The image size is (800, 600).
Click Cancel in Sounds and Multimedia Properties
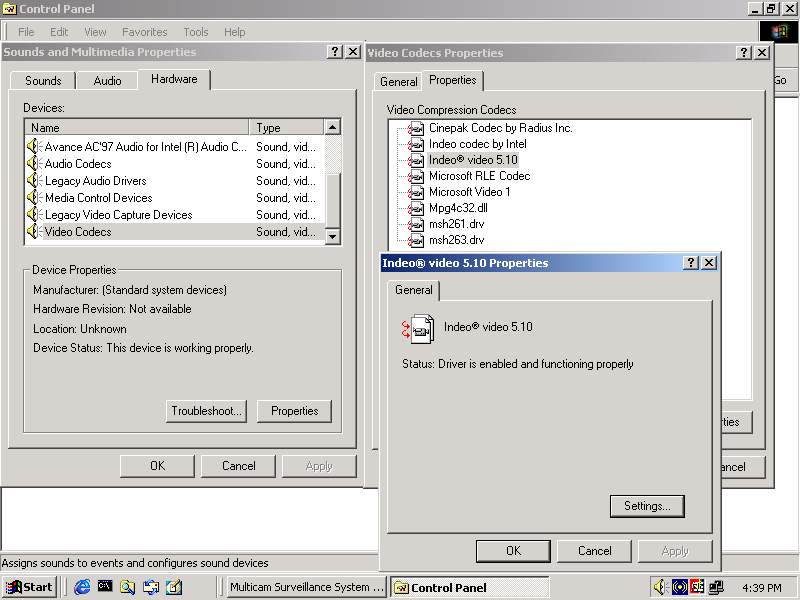(x=238, y=466)
